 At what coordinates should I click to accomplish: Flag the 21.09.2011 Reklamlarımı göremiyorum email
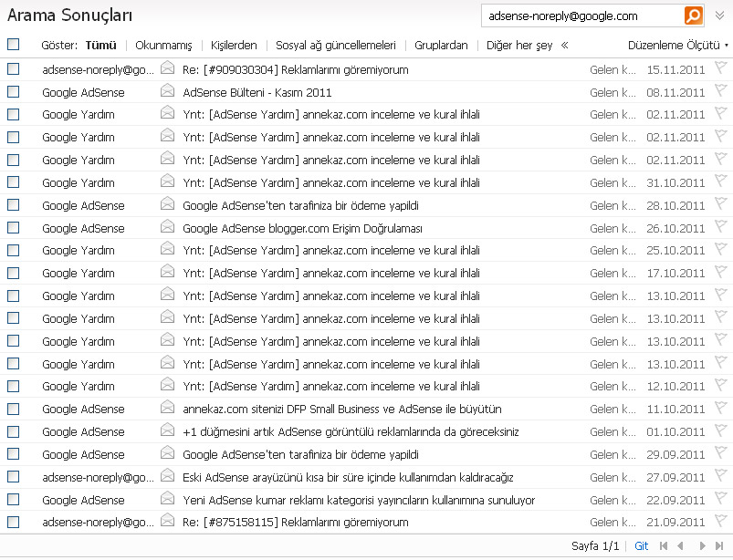(720, 522)
